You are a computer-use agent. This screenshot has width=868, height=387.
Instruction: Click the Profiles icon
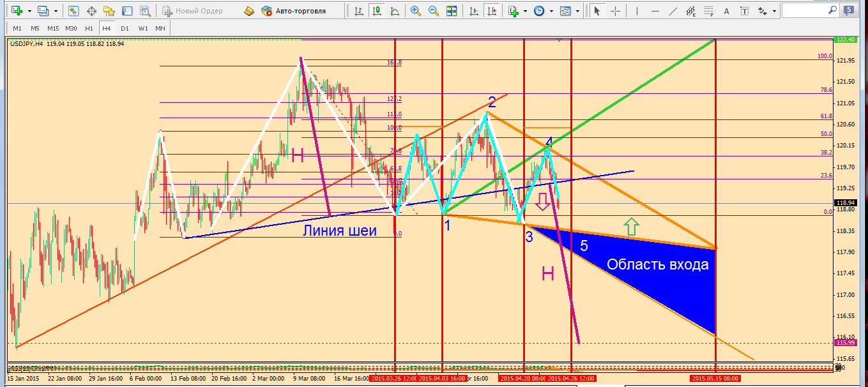click(43, 11)
